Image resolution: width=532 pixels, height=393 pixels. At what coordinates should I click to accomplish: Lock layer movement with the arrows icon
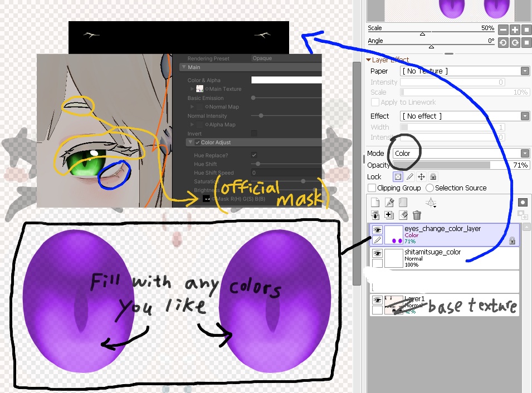click(x=422, y=177)
